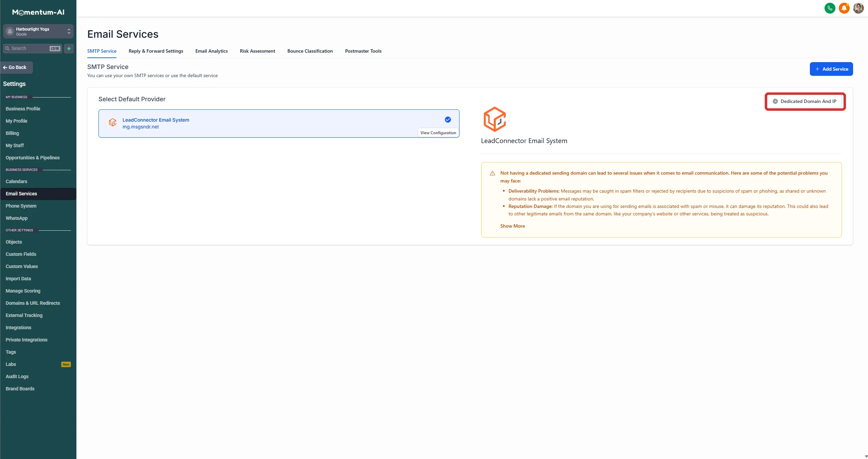868x459 pixels.
Task: Click LeadConnector icon in provider card
Action: coord(113,122)
